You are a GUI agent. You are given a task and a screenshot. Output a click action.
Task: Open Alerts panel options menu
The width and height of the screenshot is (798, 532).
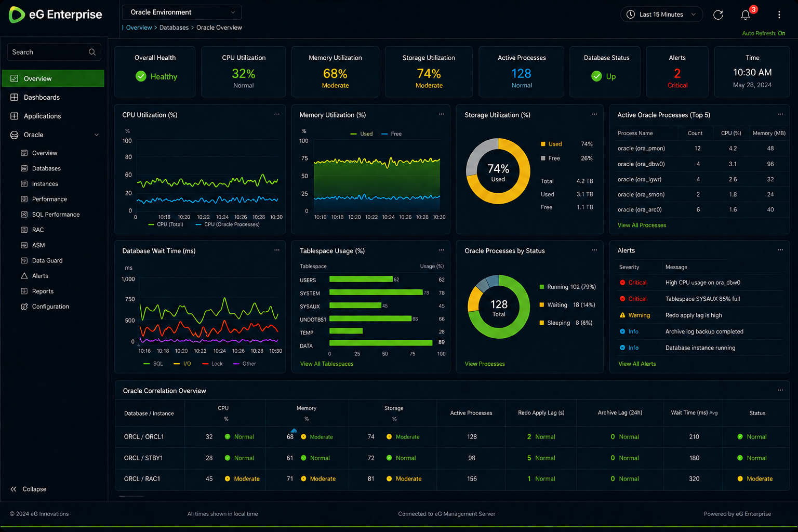(x=780, y=250)
